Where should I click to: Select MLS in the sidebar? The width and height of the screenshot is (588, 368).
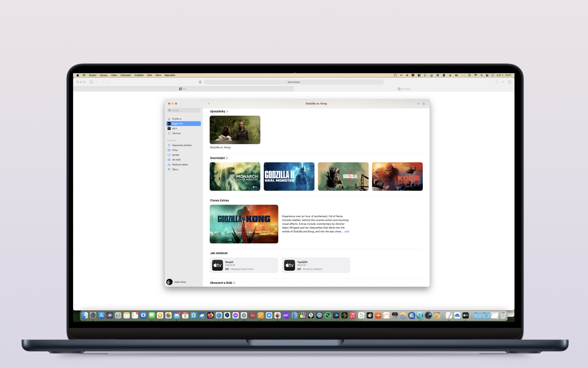[175, 129]
